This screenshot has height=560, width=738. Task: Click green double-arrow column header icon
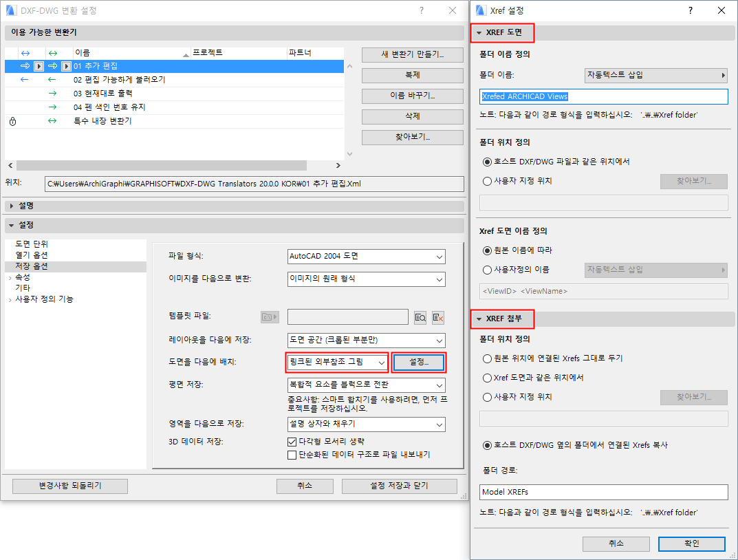coord(53,53)
